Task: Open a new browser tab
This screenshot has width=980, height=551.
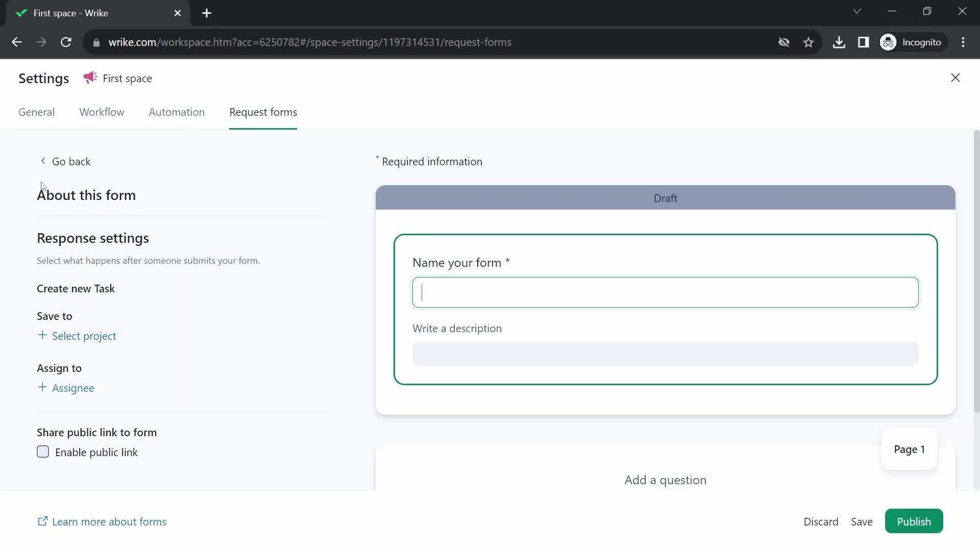Action: (x=207, y=13)
